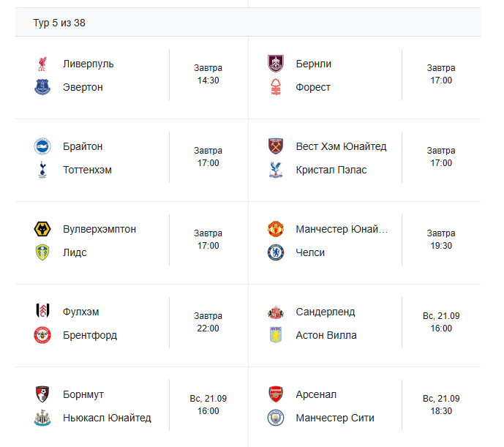Click the Chelsea club crest
The image size is (504, 447).
[275, 252]
